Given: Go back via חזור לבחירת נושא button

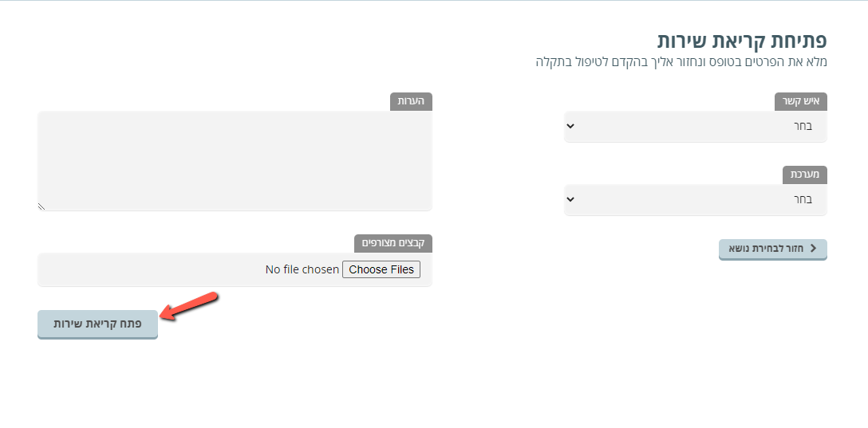Looking at the screenshot, I should [773, 249].
